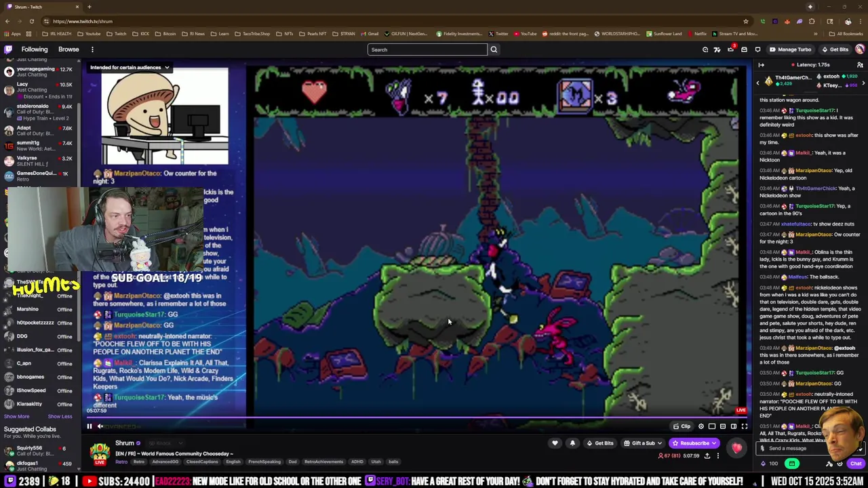Open stream options three-dot menu
Viewport: 868px width, 488px height.
[x=717, y=456]
